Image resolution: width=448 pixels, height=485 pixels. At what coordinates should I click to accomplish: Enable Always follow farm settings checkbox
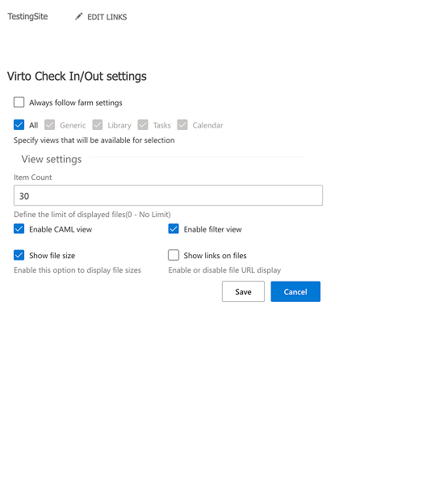pyautogui.click(x=19, y=102)
